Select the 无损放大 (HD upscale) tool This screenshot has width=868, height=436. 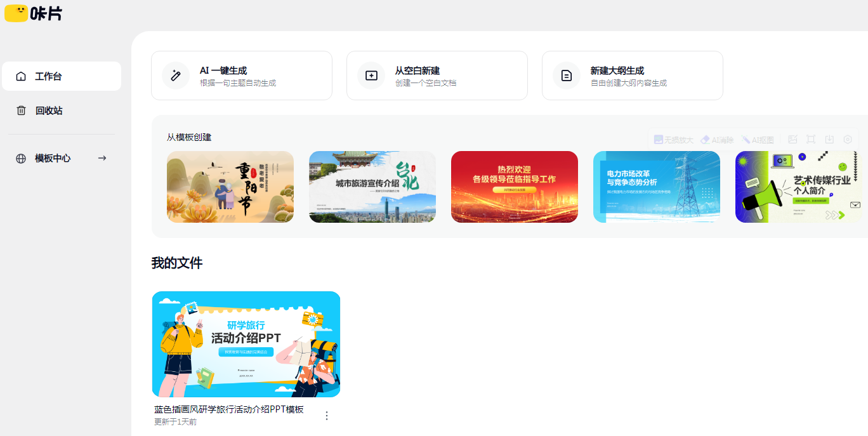673,139
